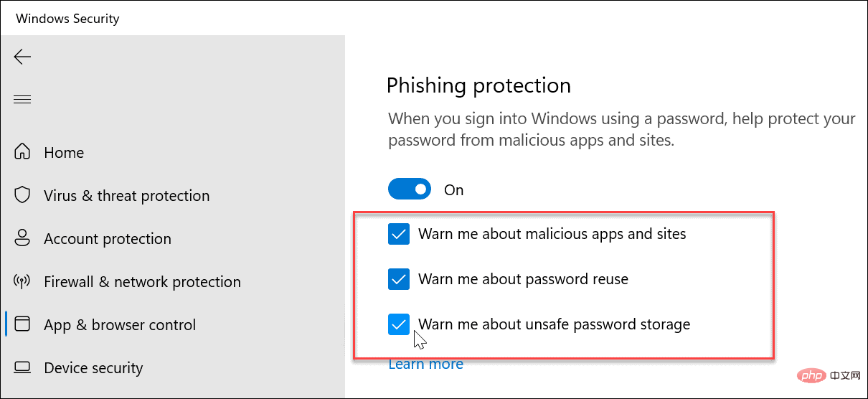
Task: Uncheck Warn me about malicious apps and sites
Action: [399, 234]
